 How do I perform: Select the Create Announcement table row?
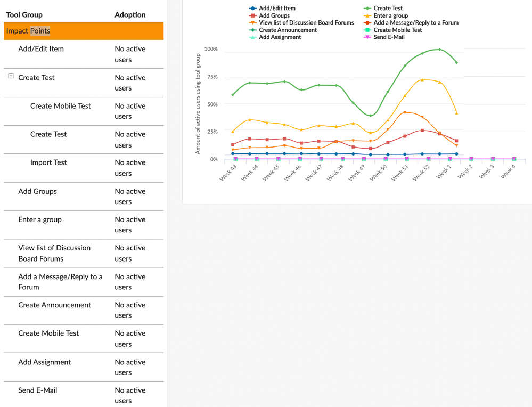pos(54,305)
